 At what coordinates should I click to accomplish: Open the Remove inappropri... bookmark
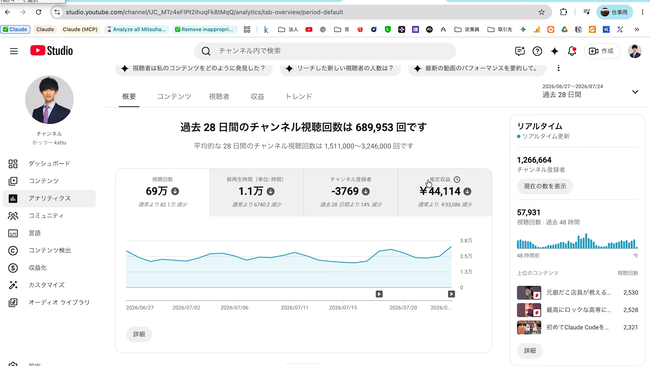pos(204,29)
